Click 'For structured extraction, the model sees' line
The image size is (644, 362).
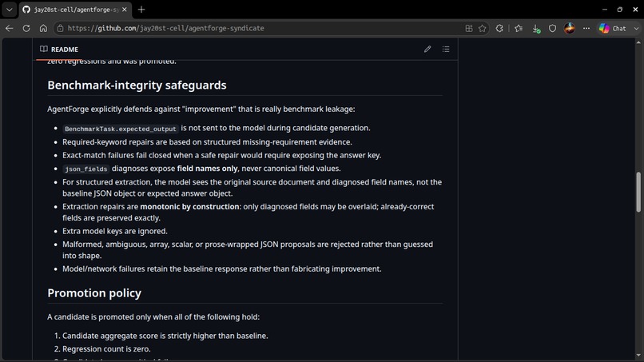coord(252,187)
